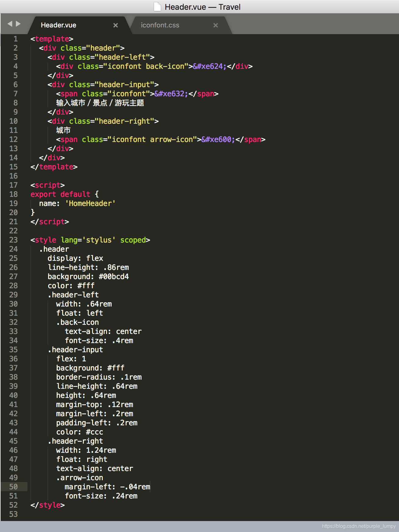The height and width of the screenshot is (532, 399).
Task: Click 'export default {' on line 18
Action: coord(65,194)
